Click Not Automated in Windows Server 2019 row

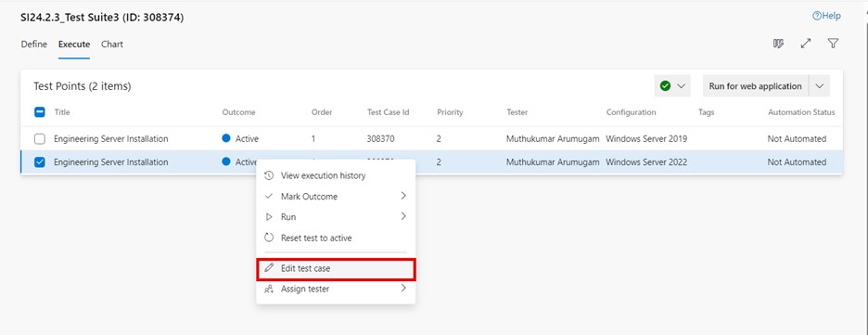[797, 139]
